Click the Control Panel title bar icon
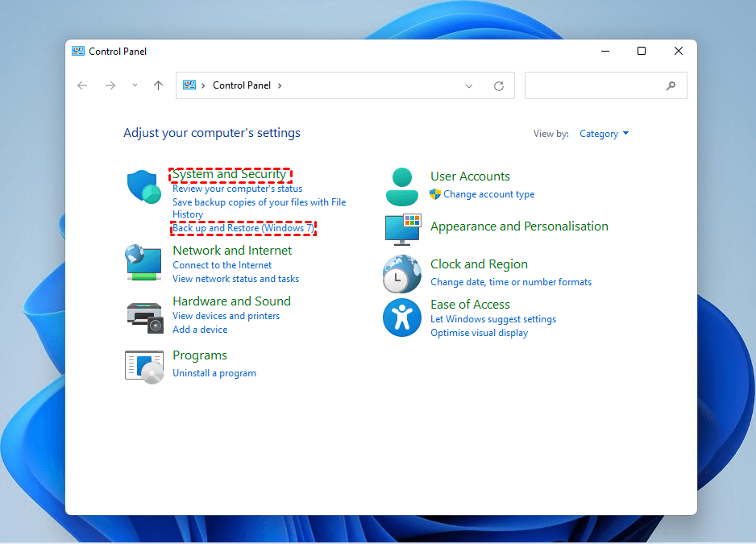The width and height of the screenshot is (756, 544). (x=78, y=51)
